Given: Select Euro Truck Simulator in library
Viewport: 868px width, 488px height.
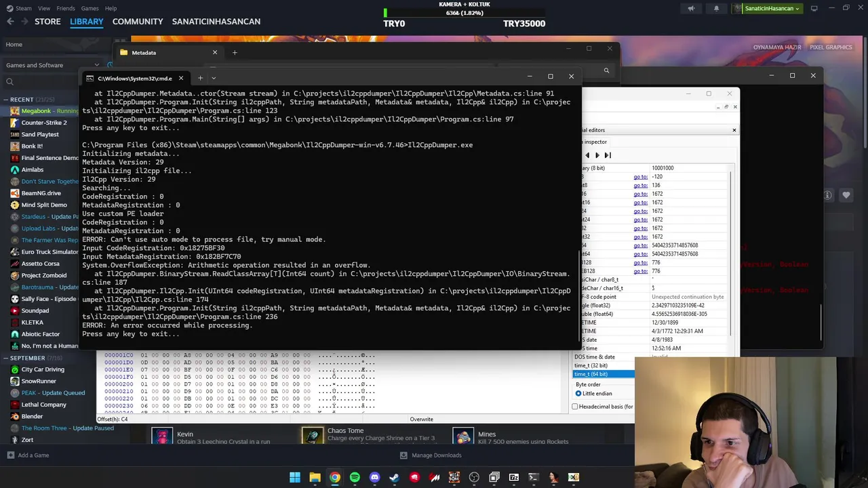Looking at the screenshot, I should tap(44, 251).
